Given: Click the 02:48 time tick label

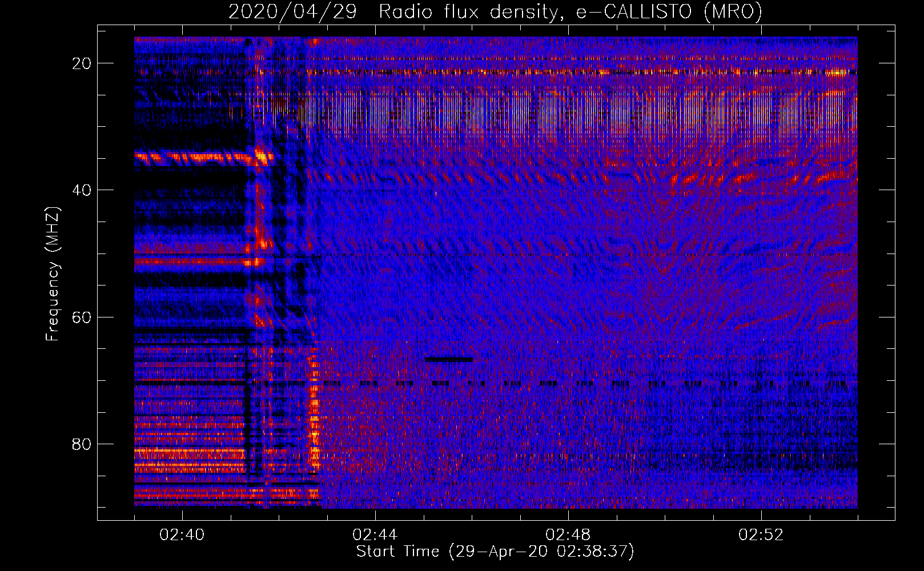Looking at the screenshot, I should 568,535.
